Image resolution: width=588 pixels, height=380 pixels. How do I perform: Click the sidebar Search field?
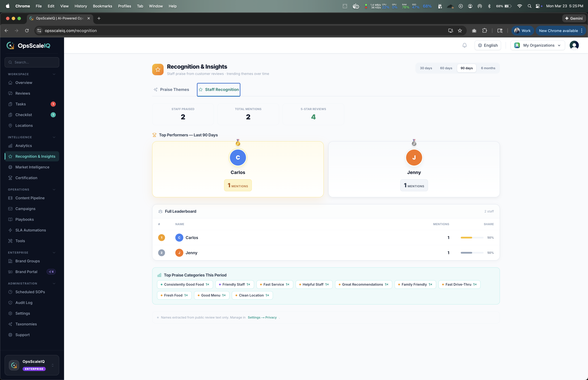point(32,62)
